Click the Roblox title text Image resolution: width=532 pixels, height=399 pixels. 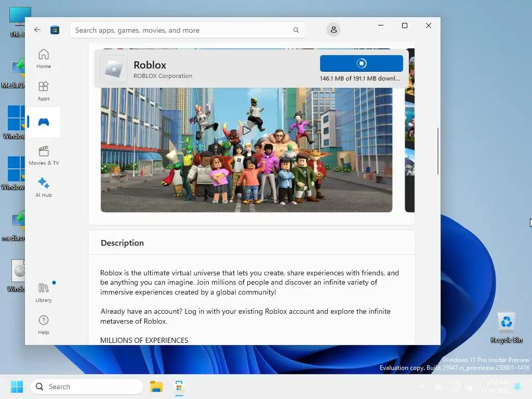(150, 65)
